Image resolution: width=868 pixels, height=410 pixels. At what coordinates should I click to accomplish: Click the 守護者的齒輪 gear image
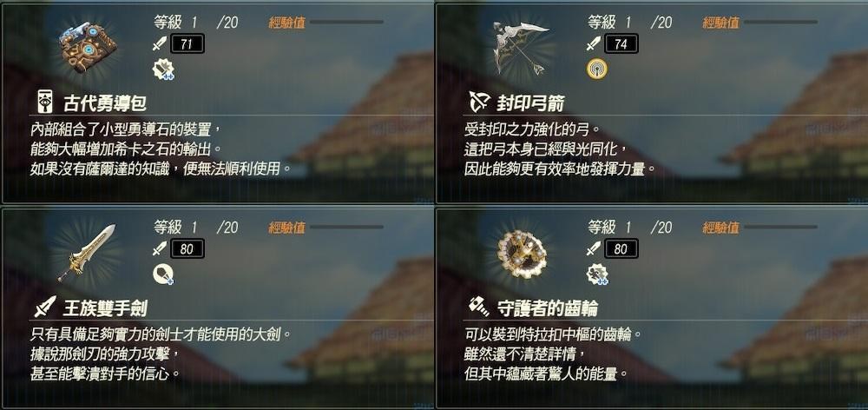[x=522, y=255]
